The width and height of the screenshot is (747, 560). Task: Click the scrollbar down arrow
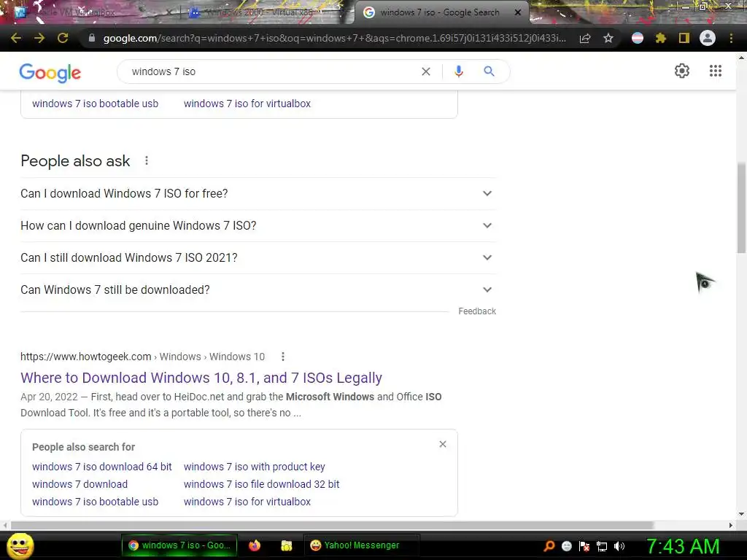741,514
